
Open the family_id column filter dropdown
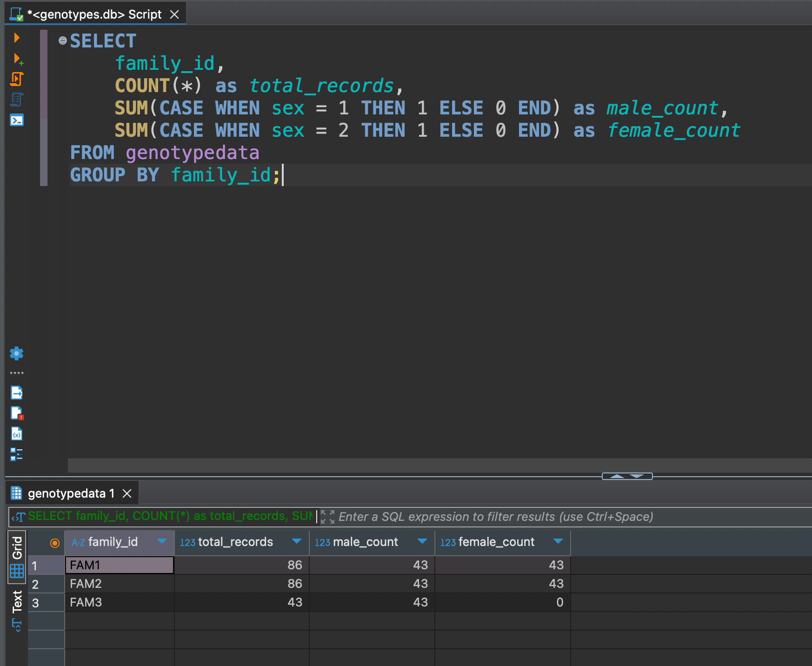point(162,542)
